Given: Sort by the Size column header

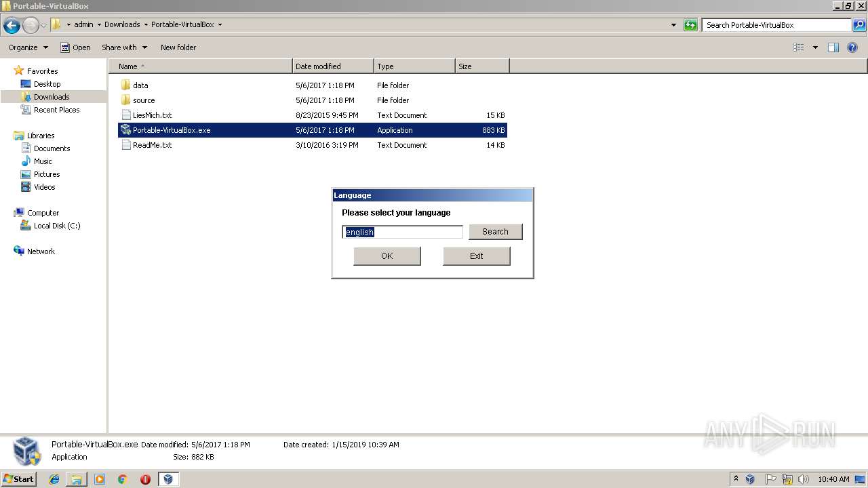Looking at the screenshot, I should pos(482,66).
